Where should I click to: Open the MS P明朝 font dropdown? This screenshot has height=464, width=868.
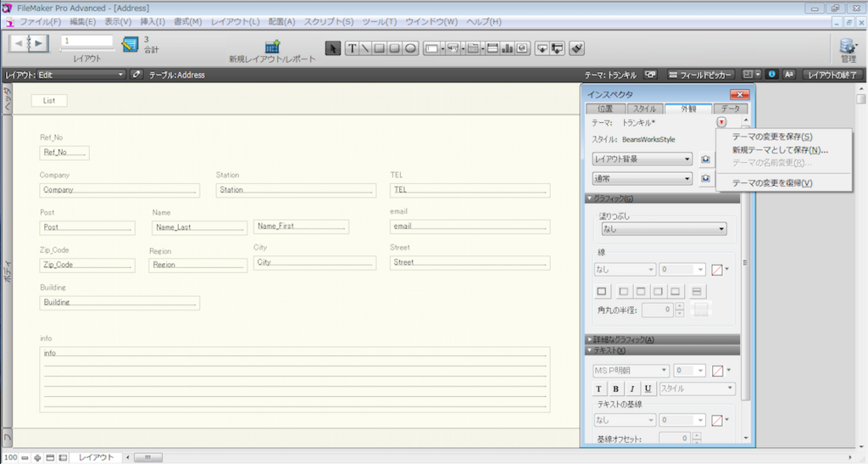pyautogui.click(x=631, y=371)
